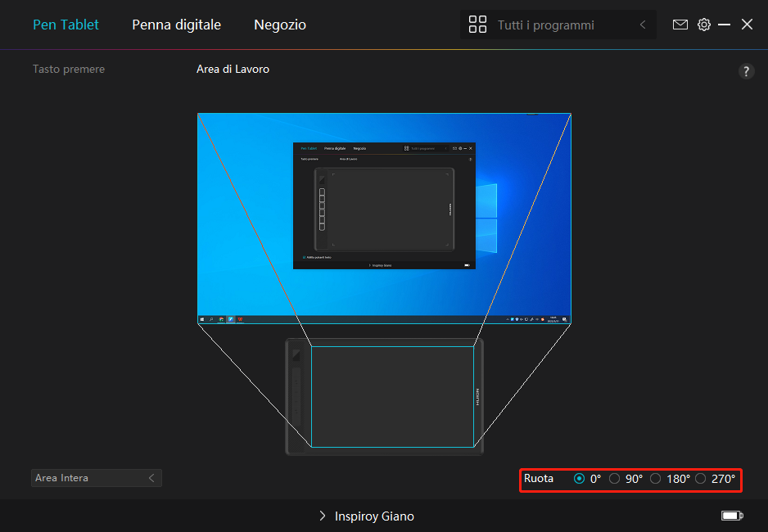Image resolution: width=768 pixels, height=532 pixels.
Task: Click the four-squares programs grid icon
Action: click(477, 25)
